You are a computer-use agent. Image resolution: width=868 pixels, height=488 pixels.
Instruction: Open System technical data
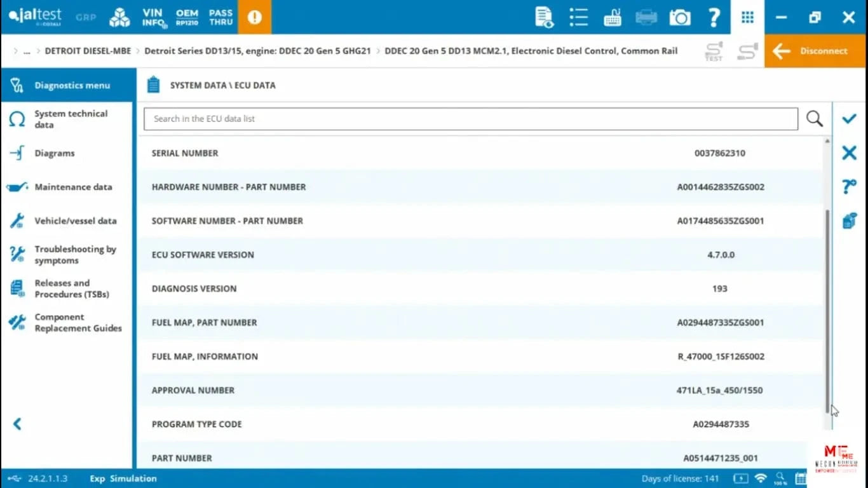68,119
